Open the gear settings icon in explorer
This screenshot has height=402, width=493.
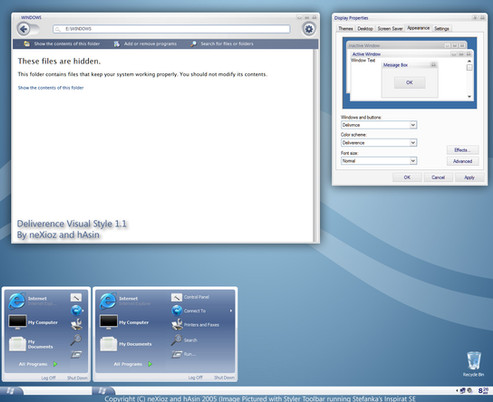pos(309,29)
